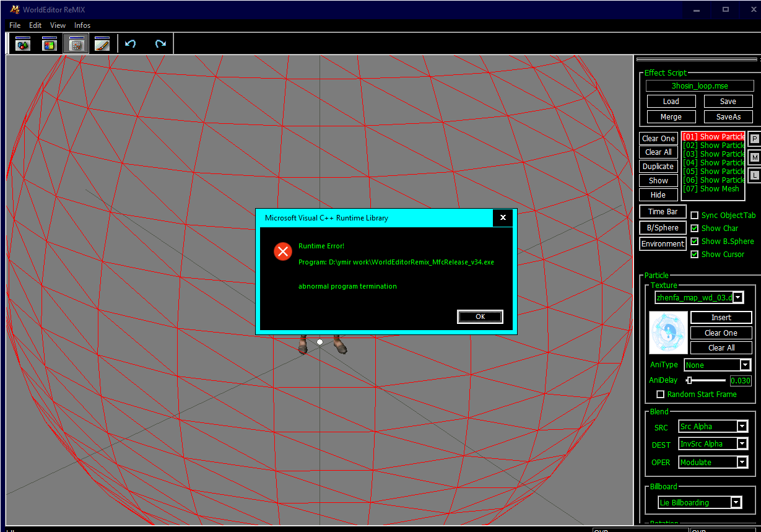Click the undo arrow icon
Screen dimensions: 761x532
(x=130, y=43)
